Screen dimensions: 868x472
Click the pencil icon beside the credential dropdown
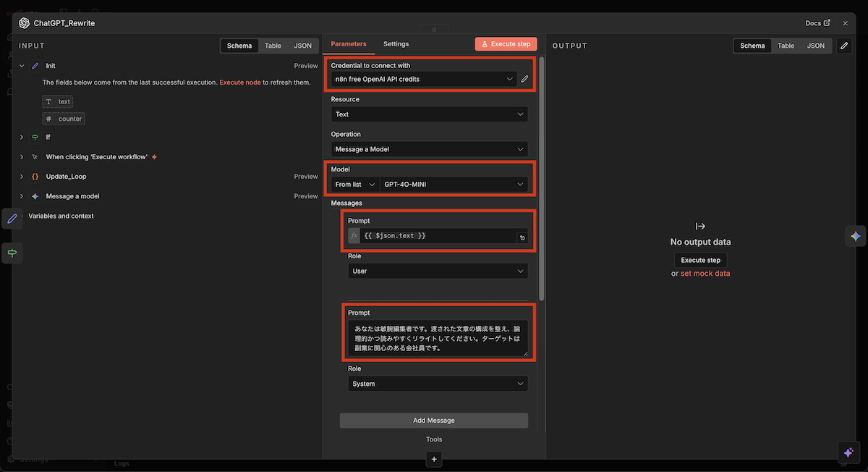pos(524,79)
